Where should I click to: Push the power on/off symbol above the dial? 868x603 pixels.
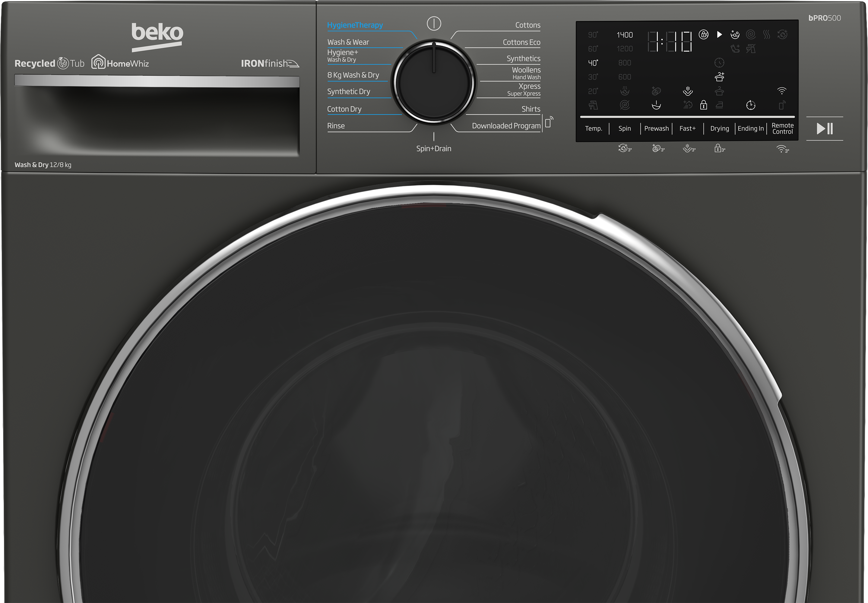(x=434, y=24)
